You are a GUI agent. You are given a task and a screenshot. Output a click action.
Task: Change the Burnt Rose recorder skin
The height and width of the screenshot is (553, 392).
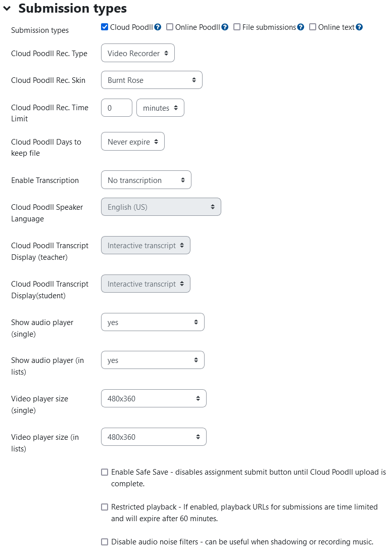coord(152,79)
